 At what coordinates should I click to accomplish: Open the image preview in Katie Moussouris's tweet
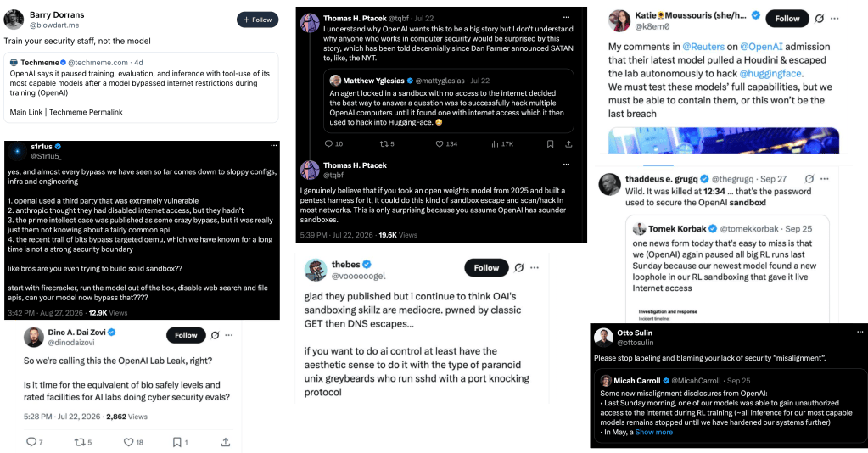click(724, 140)
